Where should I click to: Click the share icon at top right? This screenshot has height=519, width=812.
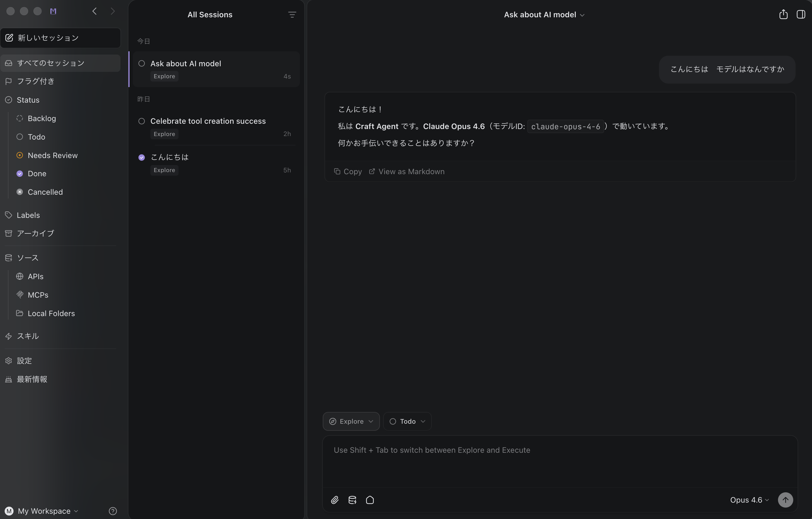point(783,14)
